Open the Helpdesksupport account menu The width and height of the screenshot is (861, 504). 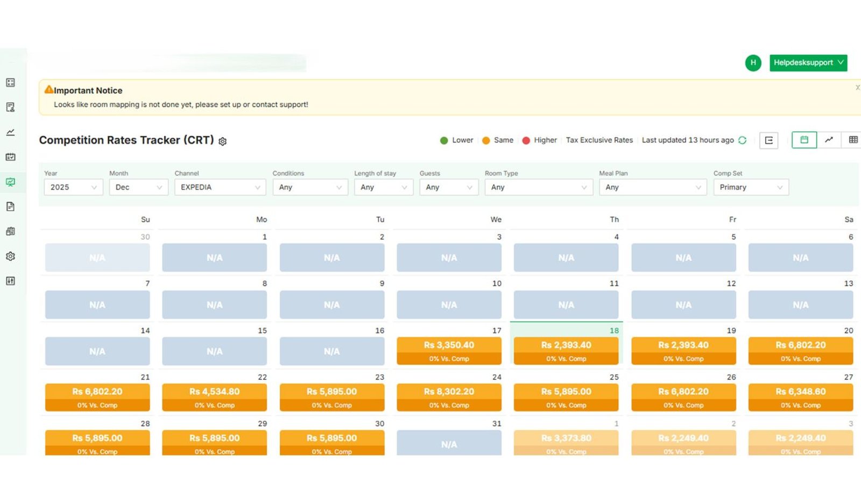808,62
